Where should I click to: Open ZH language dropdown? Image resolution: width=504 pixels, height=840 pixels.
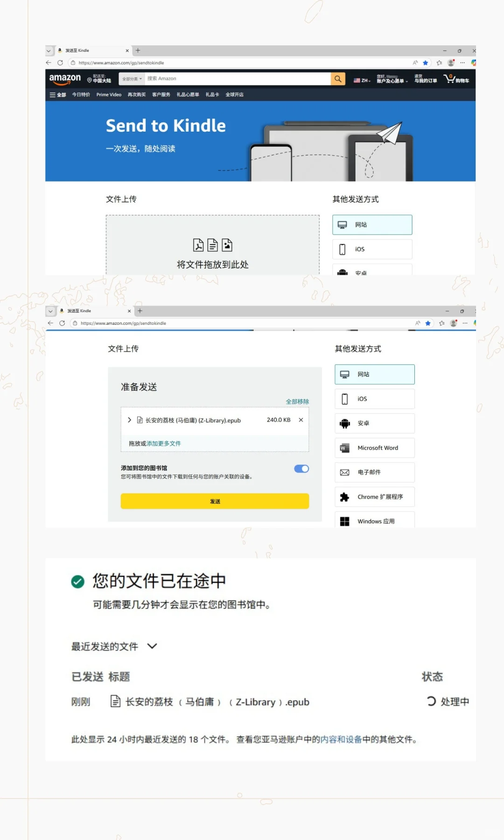coord(362,80)
